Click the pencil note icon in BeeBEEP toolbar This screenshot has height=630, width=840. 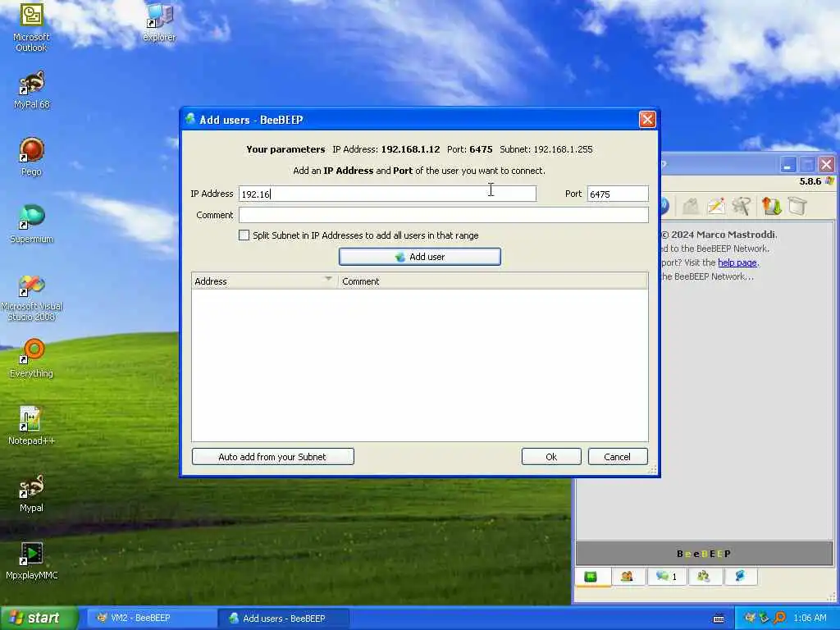(x=716, y=206)
